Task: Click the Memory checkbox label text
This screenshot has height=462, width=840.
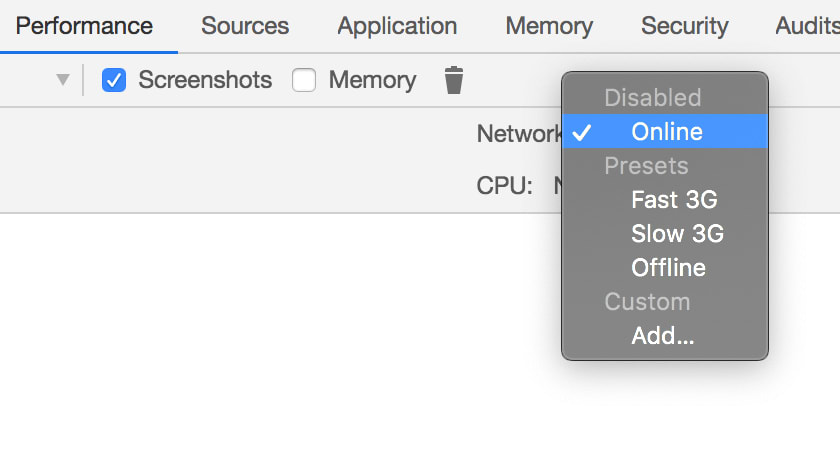Action: coord(372,80)
